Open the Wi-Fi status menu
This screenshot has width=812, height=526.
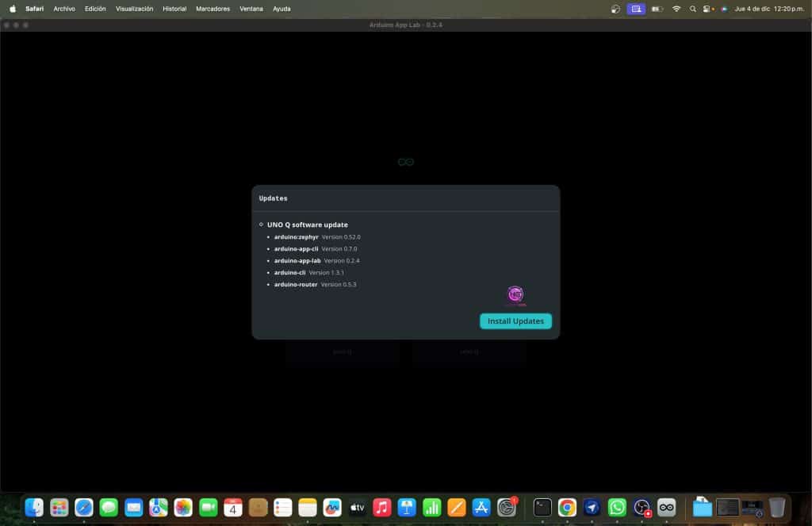pyautogui.click(x=676, y=9)
